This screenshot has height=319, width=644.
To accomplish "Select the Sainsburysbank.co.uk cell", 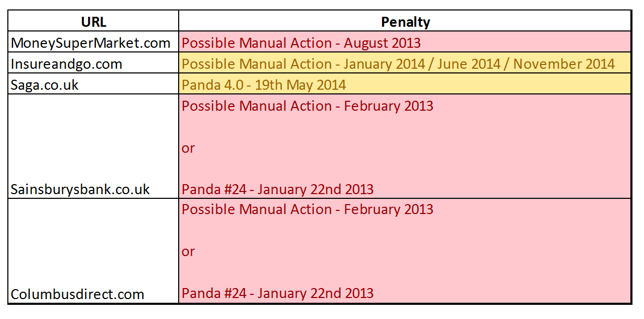I will click(x=93, y=146).
